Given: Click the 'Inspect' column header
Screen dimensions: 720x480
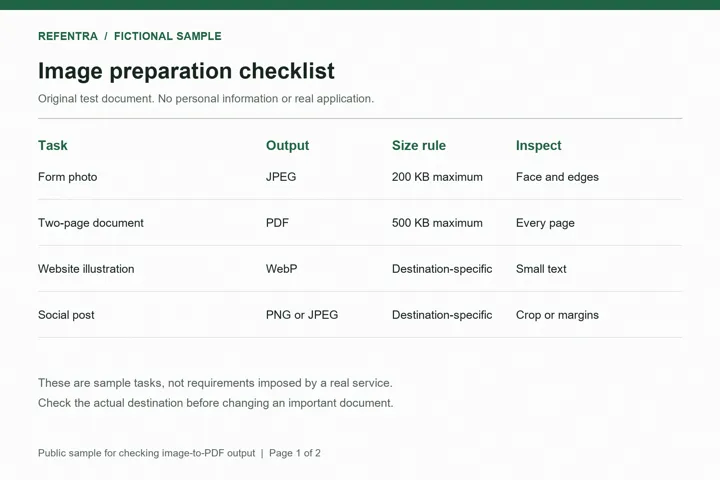Looking at the screenshot, I should [538, 145].
